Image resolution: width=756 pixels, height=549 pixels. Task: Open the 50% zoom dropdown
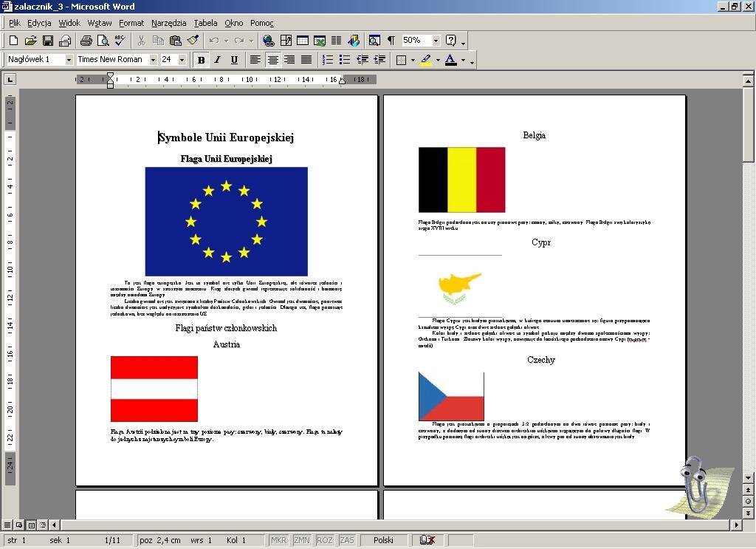[436, 41]
